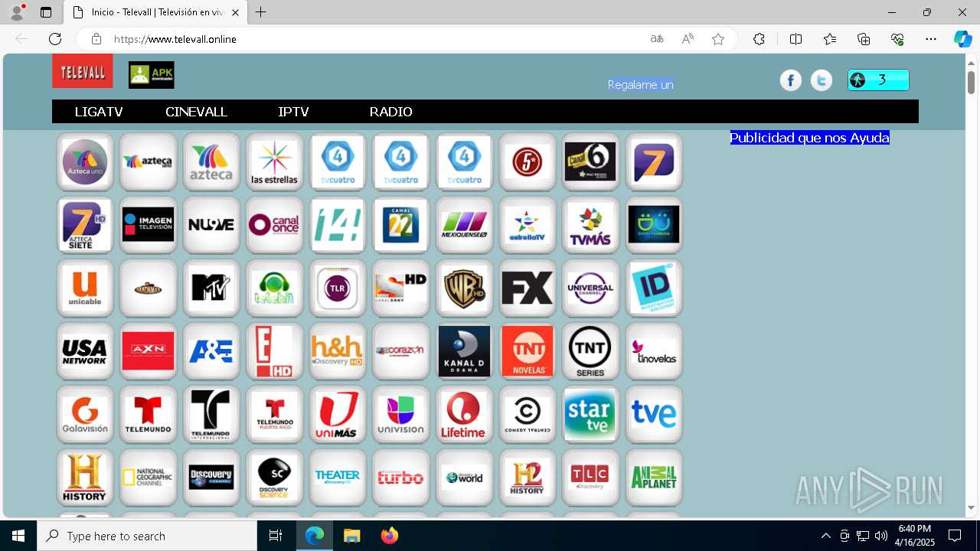
Task: Open the Favorites list button
Action: (x=830, y=39)
